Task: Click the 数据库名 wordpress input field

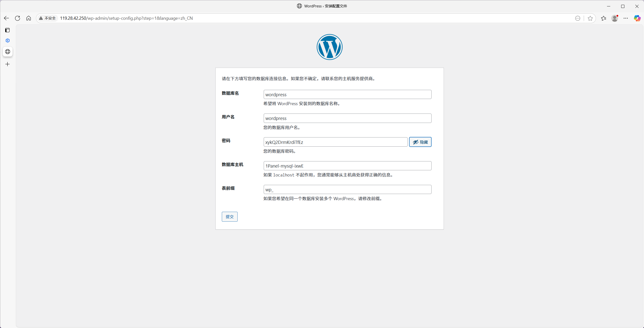Action: [x=347, y=94]
